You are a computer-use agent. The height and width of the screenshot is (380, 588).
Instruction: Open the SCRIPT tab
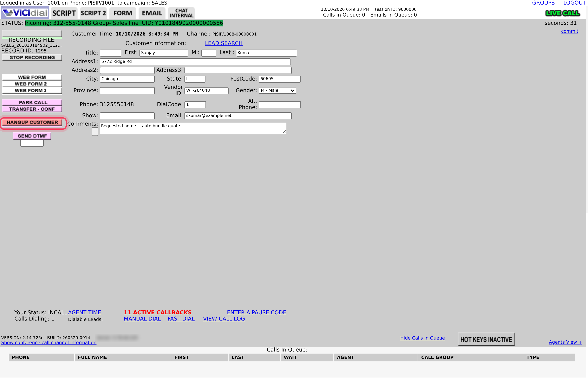click(x=64, y=13)
